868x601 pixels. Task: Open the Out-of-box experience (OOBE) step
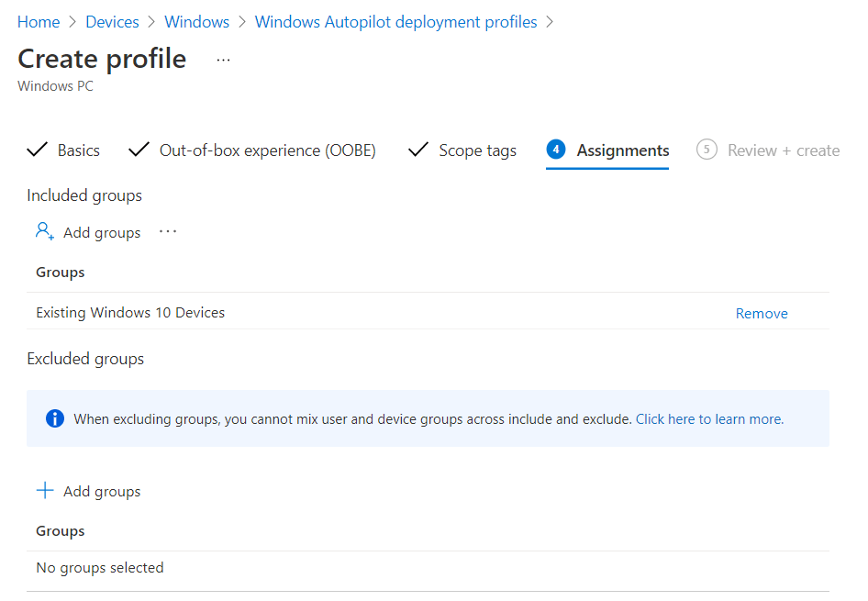click(x=267, y=150)
